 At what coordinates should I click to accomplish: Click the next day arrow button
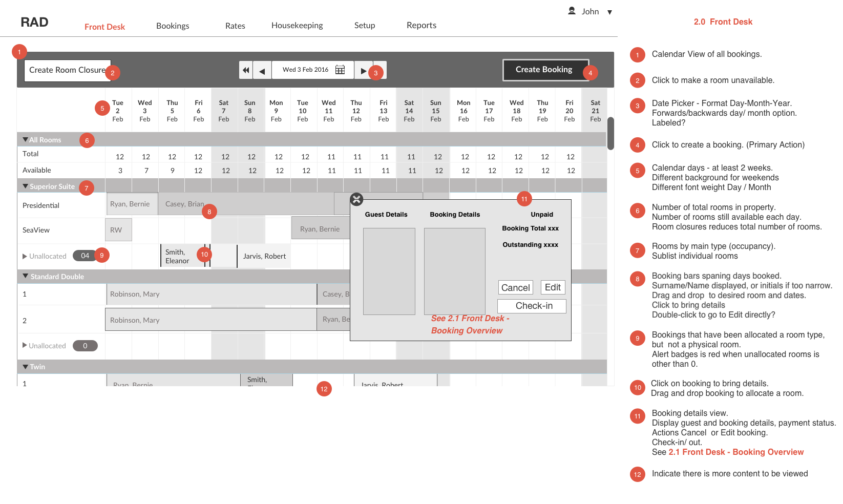pos(363,70)
